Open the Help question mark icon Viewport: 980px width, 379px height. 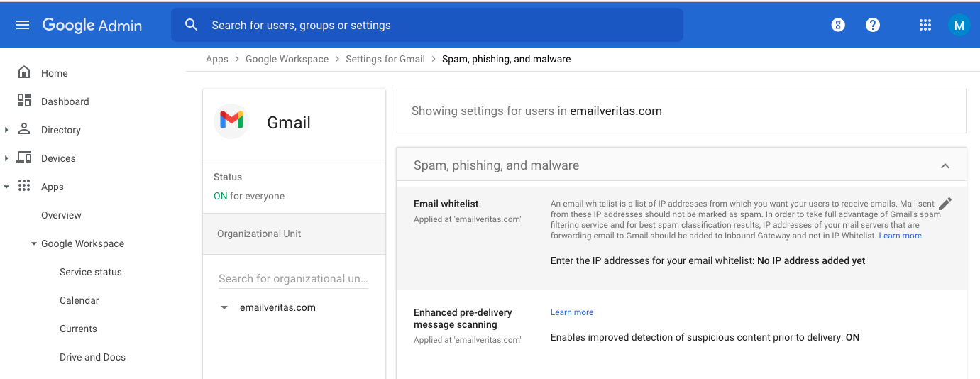coord(873,25)
